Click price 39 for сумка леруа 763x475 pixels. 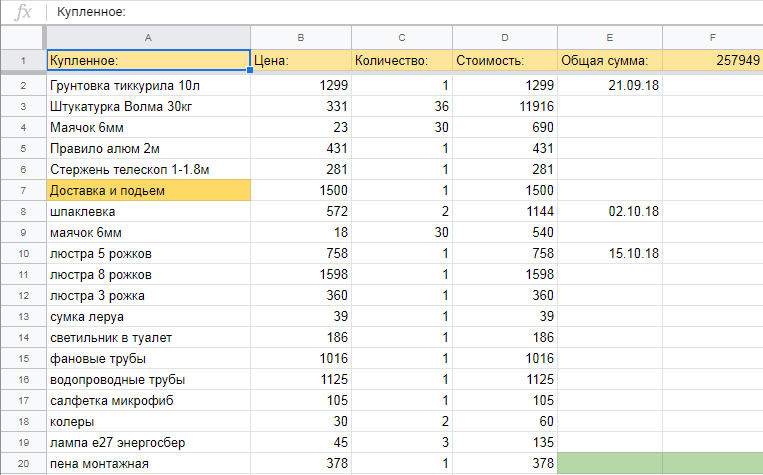tap(301, 316)
